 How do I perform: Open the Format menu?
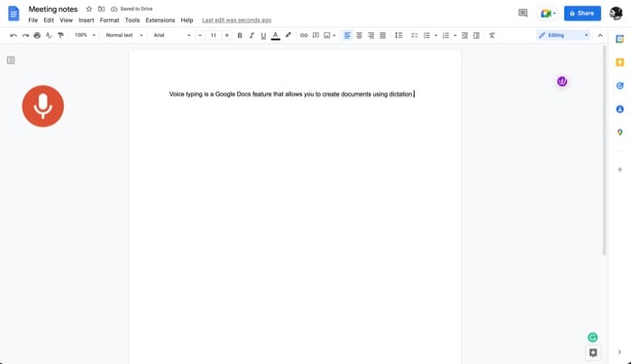pyautogui.click(x=109, y=20)
